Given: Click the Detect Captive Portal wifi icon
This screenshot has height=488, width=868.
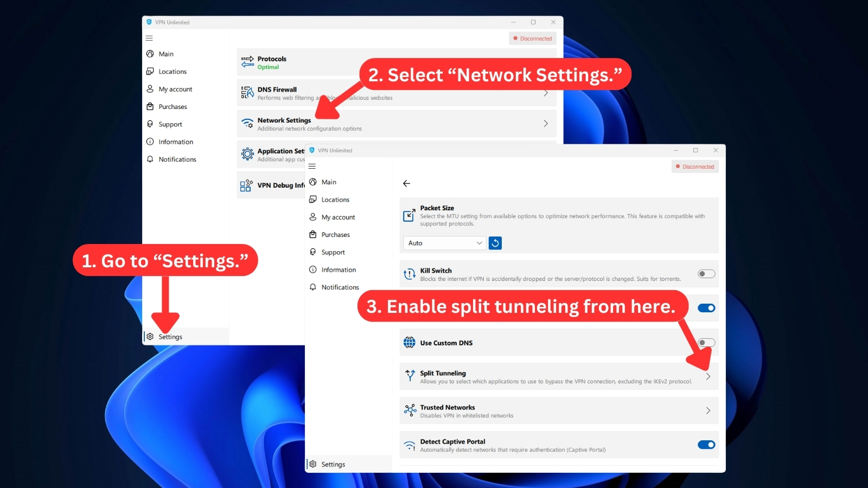Looking at the screenshot, I should pos(410,445).
